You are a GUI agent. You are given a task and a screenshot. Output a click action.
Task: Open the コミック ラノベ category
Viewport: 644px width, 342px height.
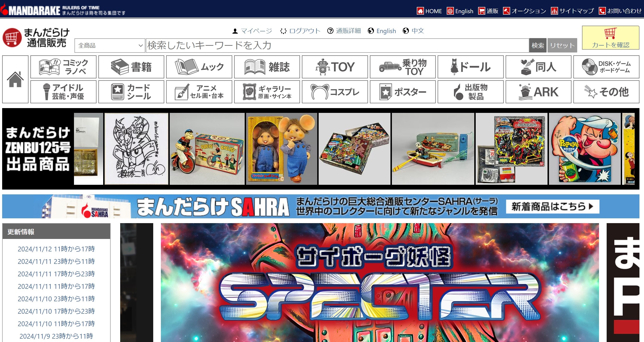63,67
